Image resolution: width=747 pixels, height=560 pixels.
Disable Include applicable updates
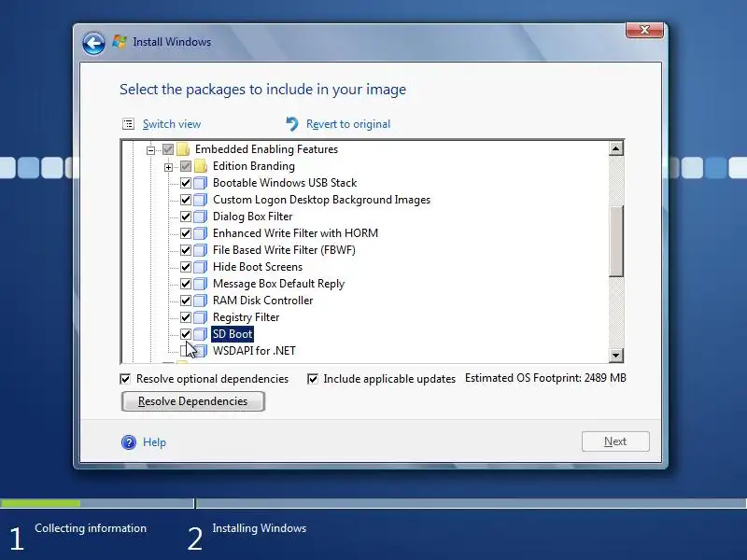tap(313, 379)
